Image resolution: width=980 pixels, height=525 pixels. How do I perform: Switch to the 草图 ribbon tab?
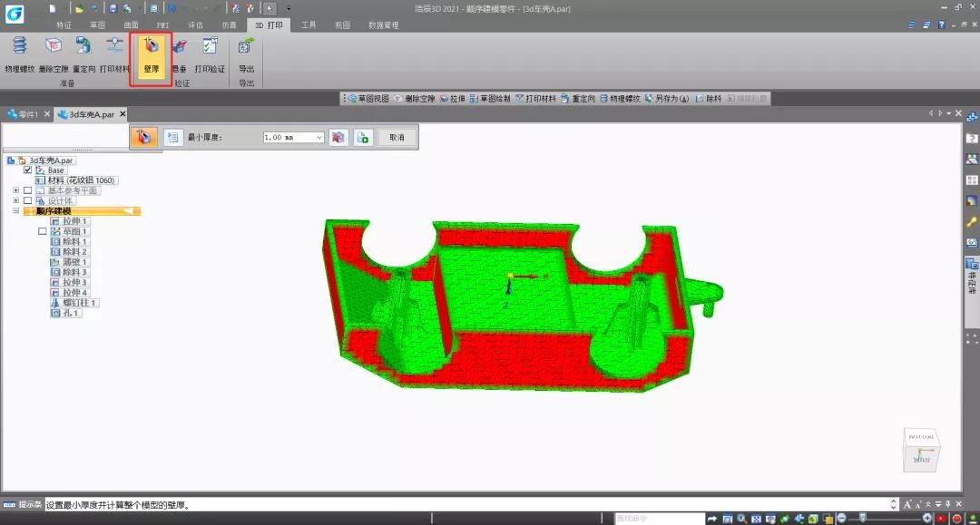coord(97,25)
